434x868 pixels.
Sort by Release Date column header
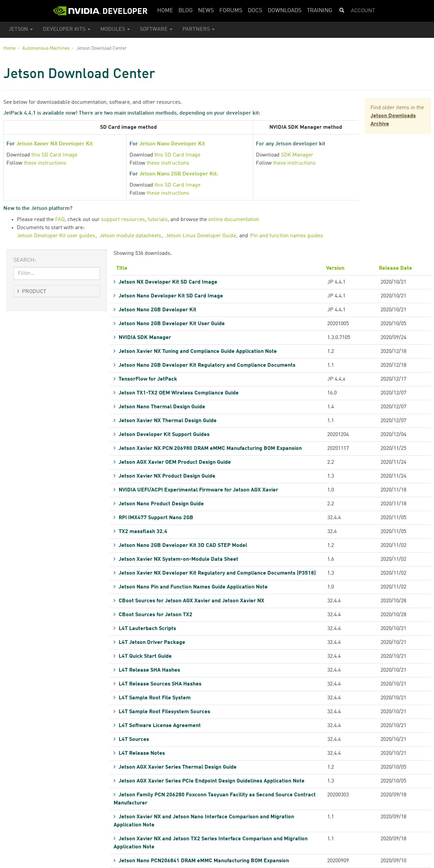pos(395,268)
